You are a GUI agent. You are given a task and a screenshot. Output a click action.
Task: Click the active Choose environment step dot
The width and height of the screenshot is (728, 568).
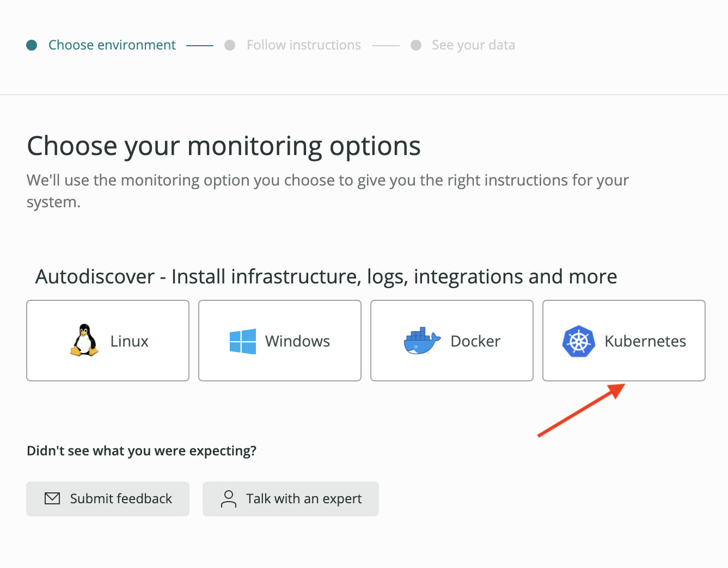pos(32,45)
